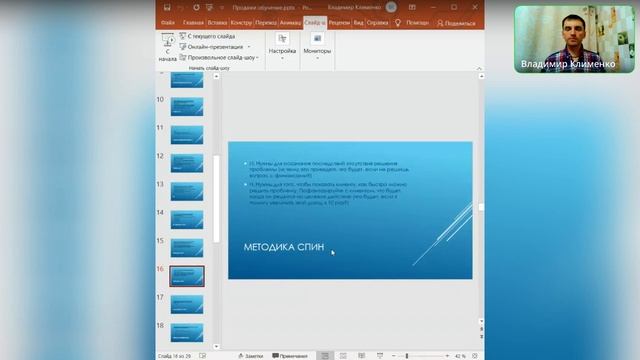Switch to the Анимация tab
The image size is (640, 360).
click(291, 23)
